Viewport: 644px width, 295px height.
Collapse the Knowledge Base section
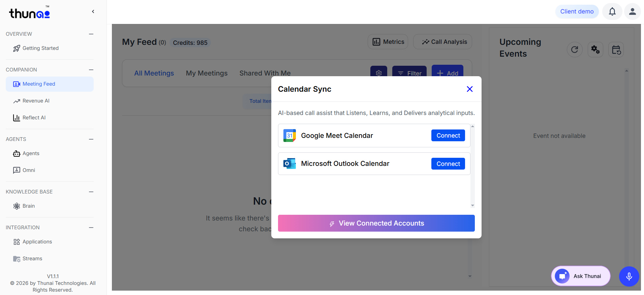pos(91,192)
